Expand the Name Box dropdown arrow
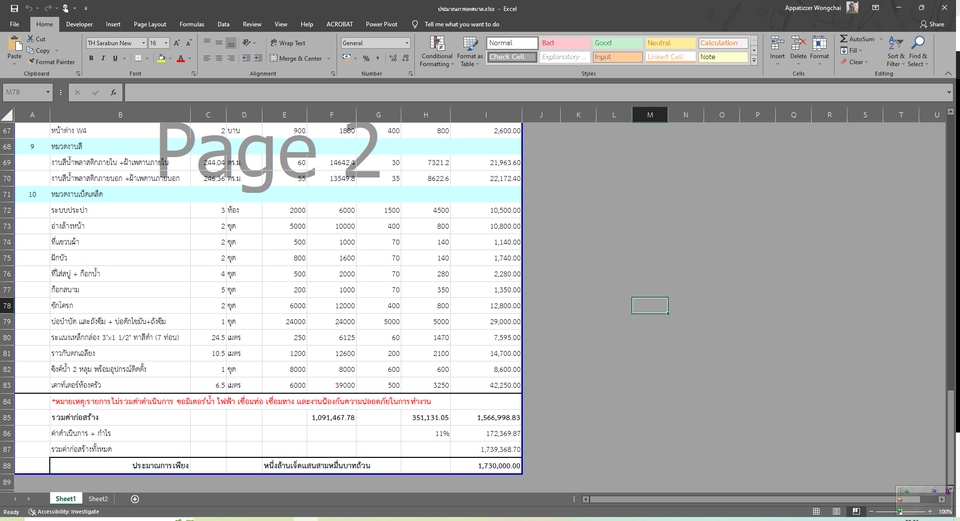960x521 pixels. click(x=47, y=92)
